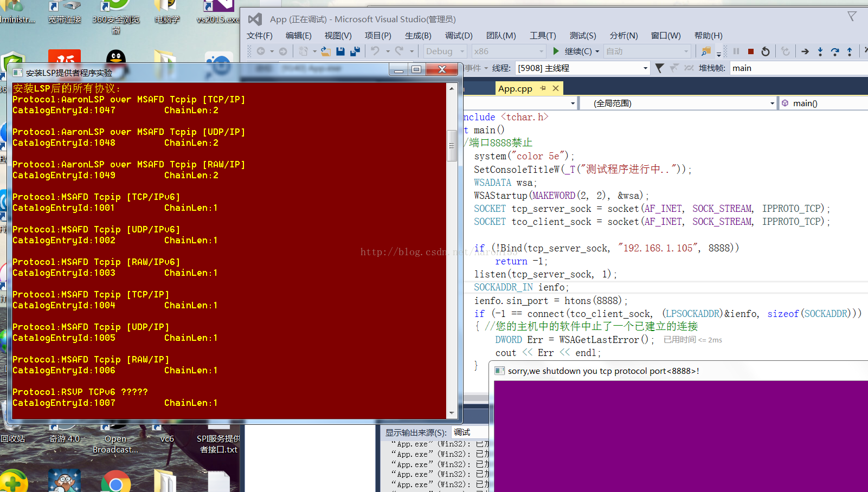
Task: Open the 生成(B) menu
Action: [418, 35]
